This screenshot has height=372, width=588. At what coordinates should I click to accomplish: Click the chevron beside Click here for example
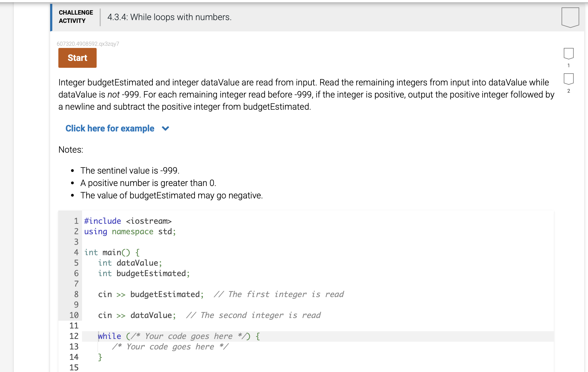(165, 128)
